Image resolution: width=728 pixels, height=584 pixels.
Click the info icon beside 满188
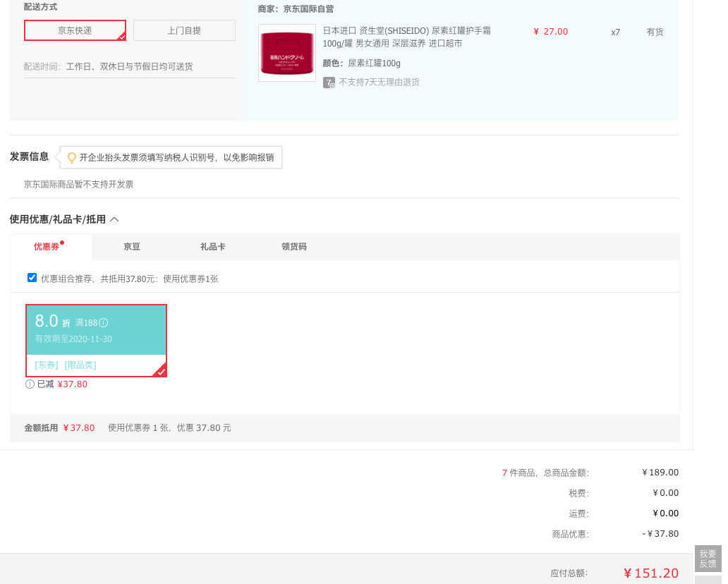point(104,322)
